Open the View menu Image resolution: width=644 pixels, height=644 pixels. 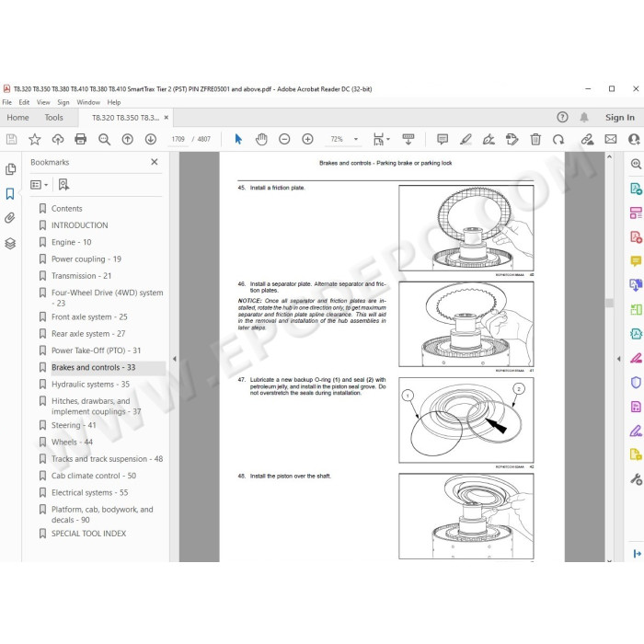(43, 102)
